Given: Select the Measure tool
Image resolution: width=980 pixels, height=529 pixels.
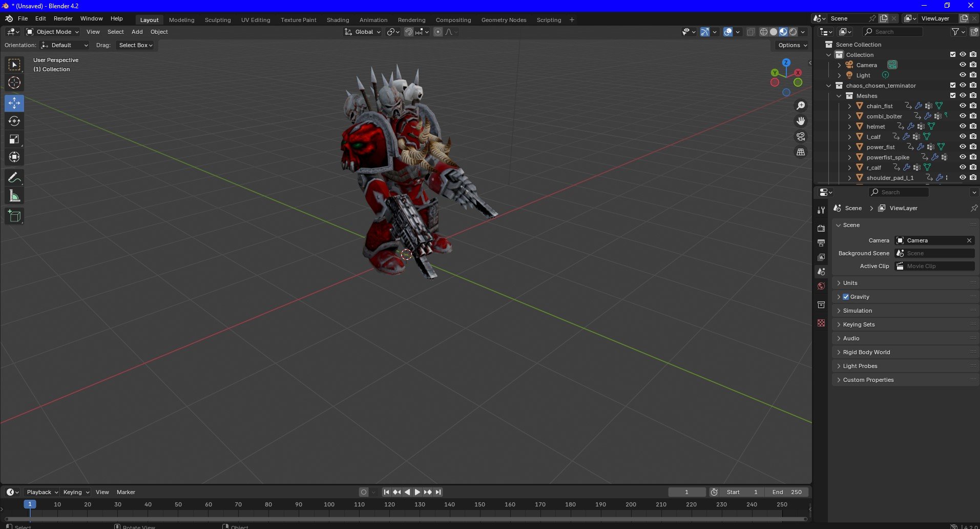Looking at the screenshot, I should [14, 195].
